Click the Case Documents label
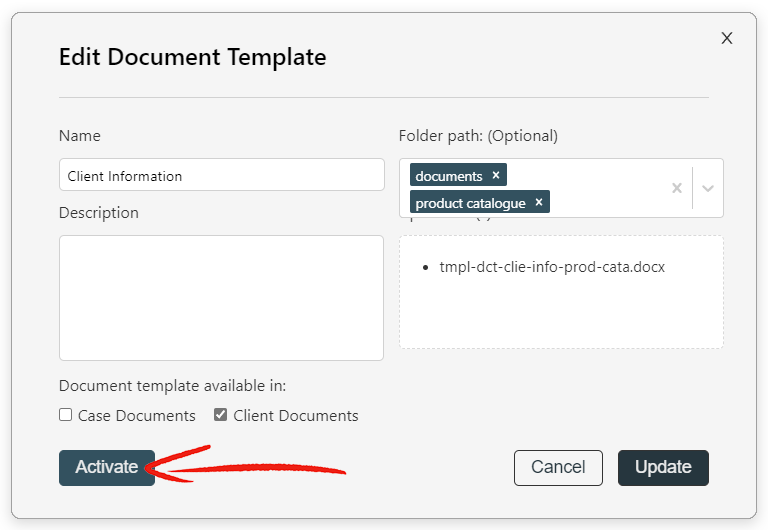 [137, 415]
